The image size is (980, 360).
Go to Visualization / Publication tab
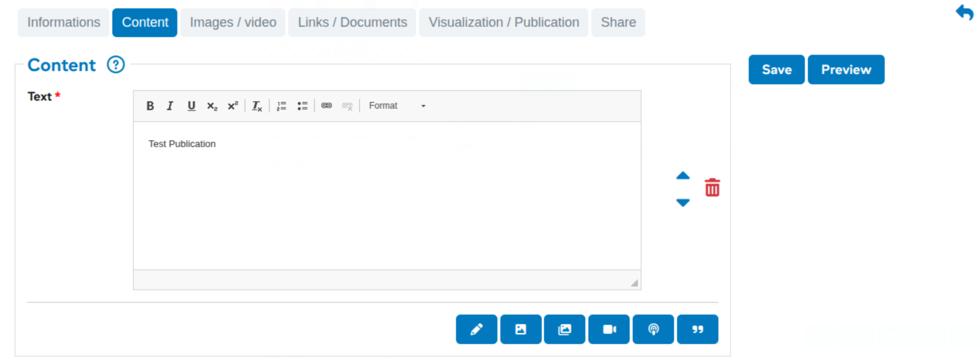pyautogui.click(x=503, y=23)
